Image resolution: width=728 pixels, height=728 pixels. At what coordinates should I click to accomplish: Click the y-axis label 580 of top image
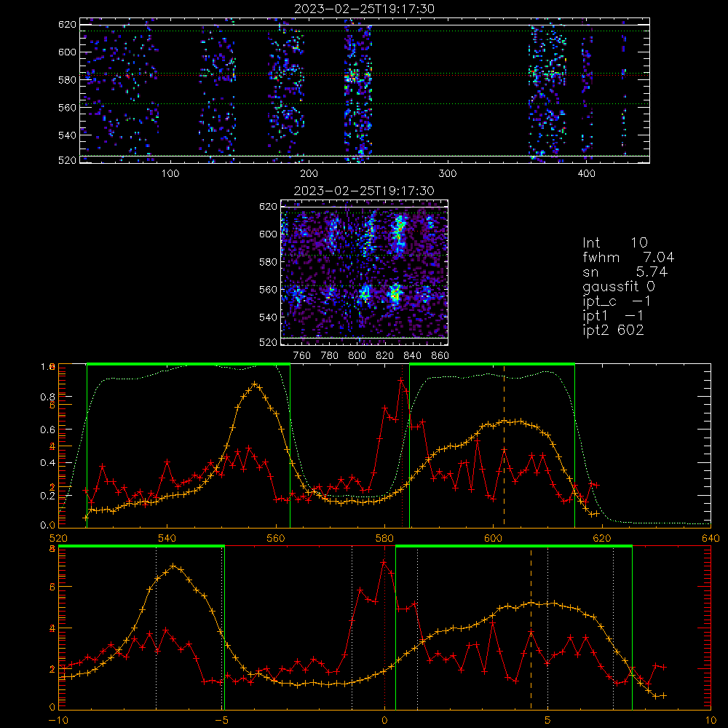pyautogui.click(x=67, y=80)
